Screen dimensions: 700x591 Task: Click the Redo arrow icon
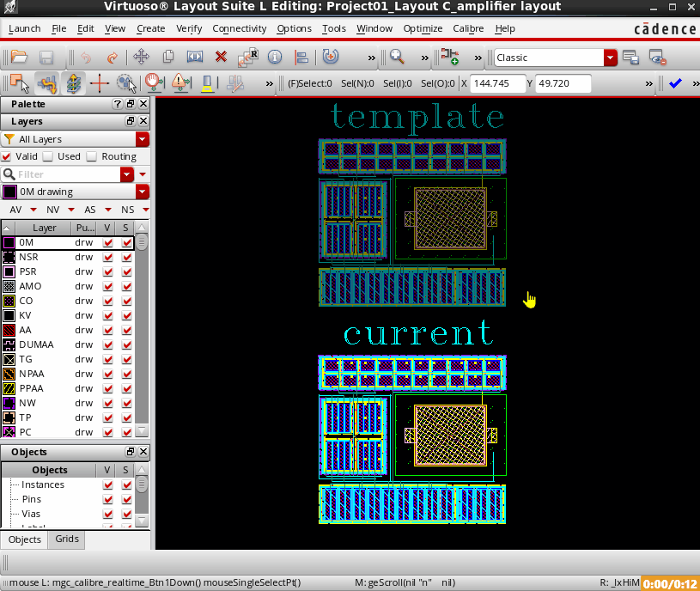pyautogui.click(x=112, y=58)
